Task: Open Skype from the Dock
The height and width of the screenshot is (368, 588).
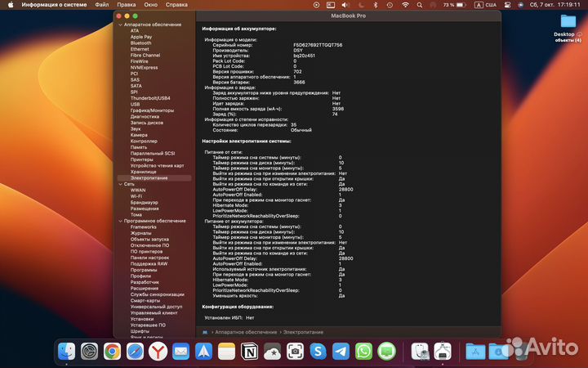Action: click(x=318, y=352)
